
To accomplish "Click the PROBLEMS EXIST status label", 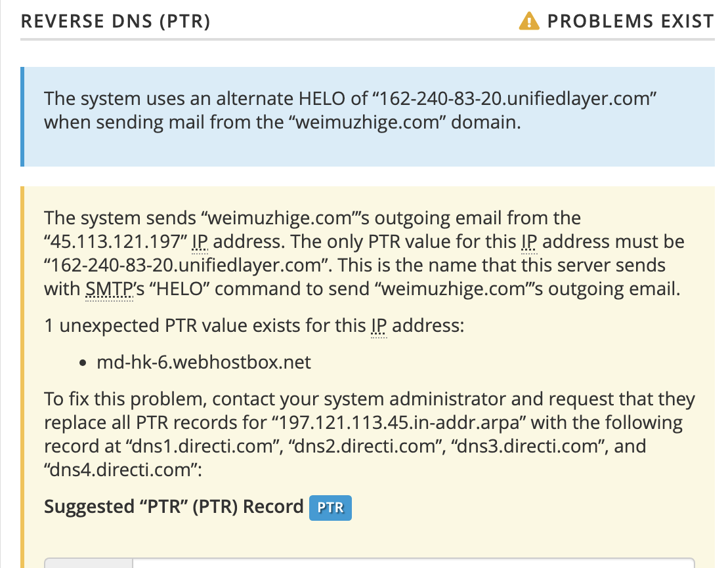I will pos(630,22).
